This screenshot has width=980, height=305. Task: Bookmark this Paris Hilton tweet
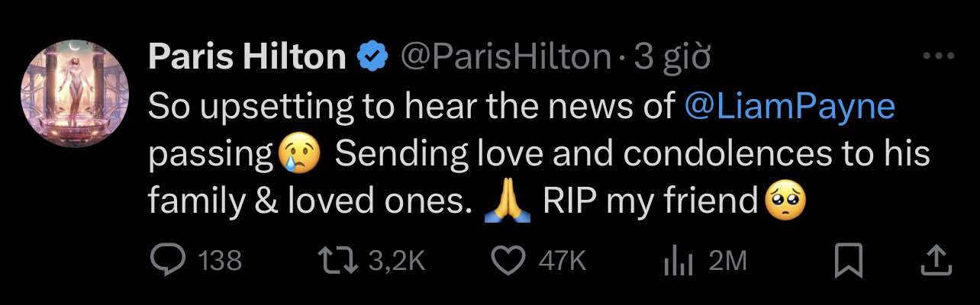[x=849, y=262]
